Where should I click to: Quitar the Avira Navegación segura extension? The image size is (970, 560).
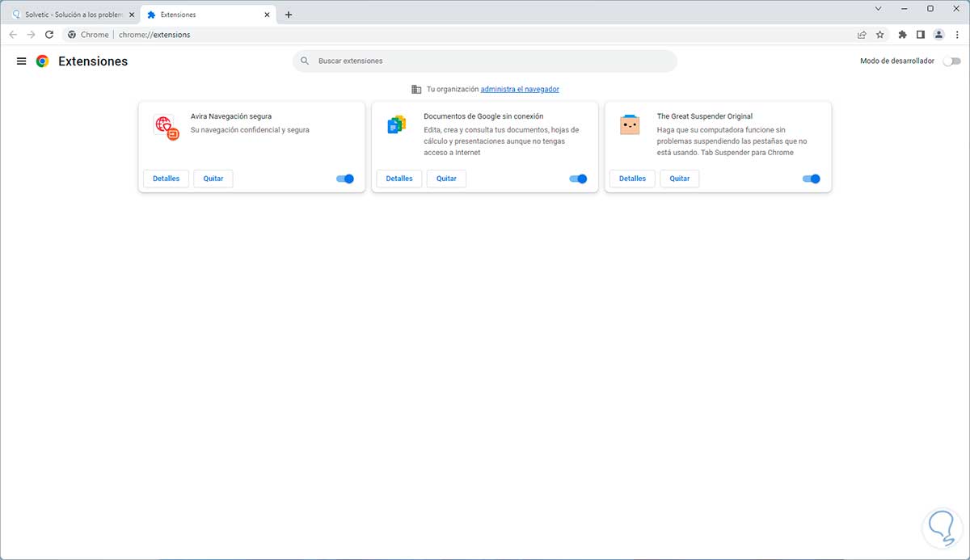(213, 179)
